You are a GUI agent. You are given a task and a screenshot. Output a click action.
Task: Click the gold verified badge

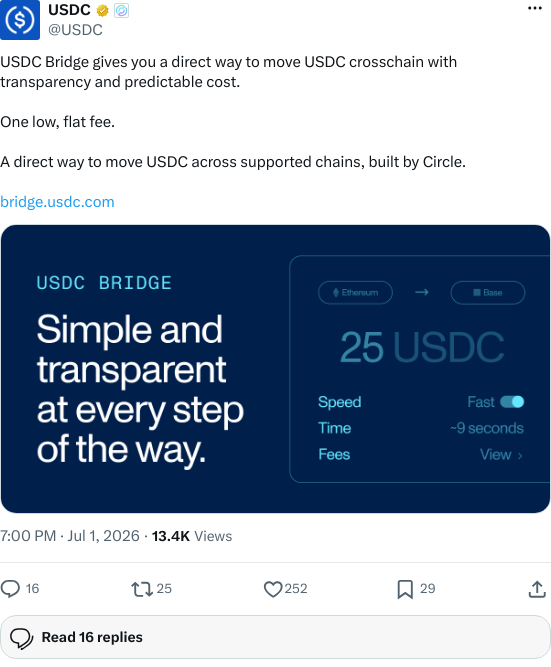[x=103, y=10]
